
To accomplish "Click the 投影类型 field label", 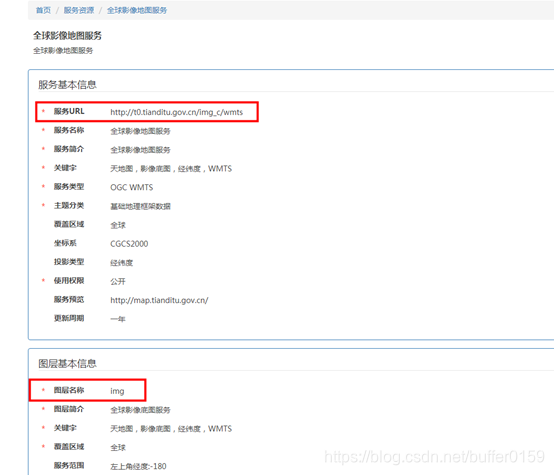I will click(x=69, y=262).
